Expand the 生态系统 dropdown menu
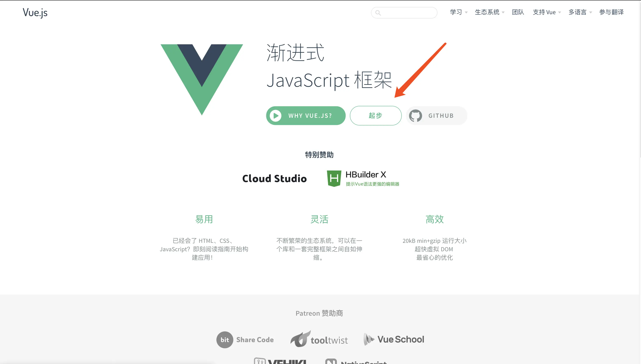 pyautogui.click(x=489, y=12)
